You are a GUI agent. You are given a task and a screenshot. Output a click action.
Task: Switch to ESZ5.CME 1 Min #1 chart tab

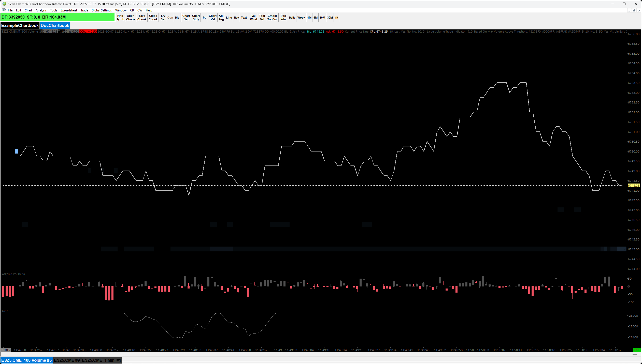[x=101, y=360]
